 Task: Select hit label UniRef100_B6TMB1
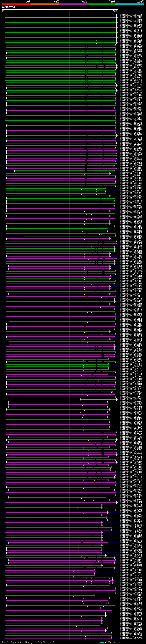[x=131, y=75]
